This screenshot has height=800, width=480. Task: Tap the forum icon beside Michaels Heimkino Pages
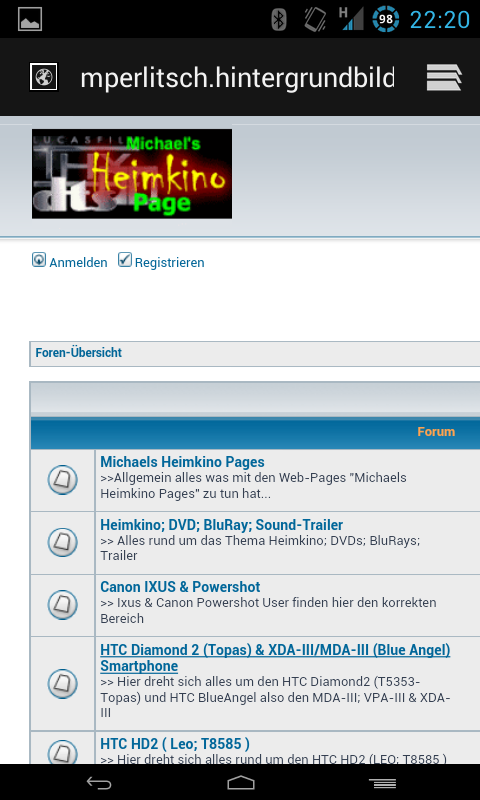point(63,480)
